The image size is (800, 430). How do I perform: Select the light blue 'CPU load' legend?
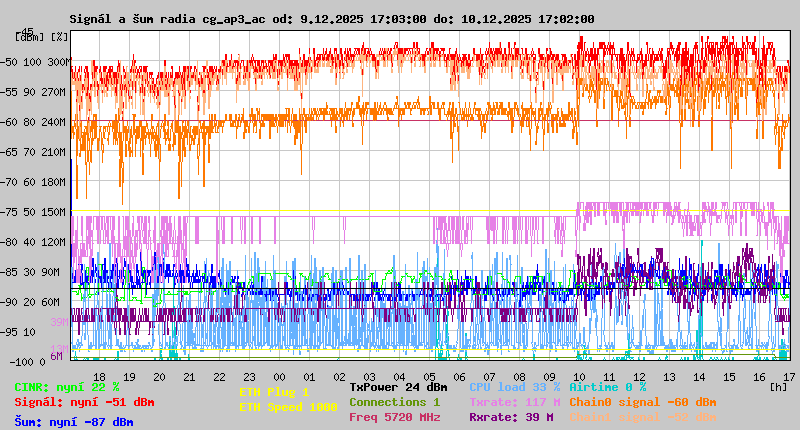pyautogui.click(x=514, y=387)
